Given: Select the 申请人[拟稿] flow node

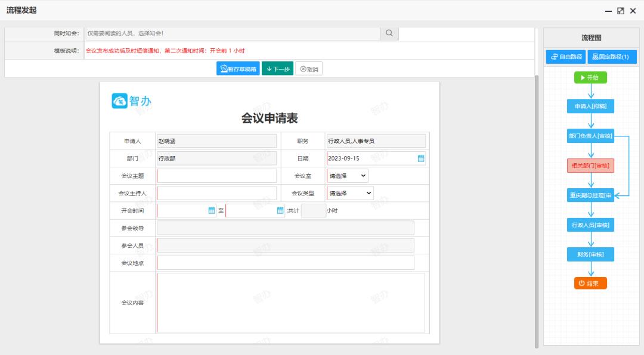Looking at the screenshot, I should point(590,107).
